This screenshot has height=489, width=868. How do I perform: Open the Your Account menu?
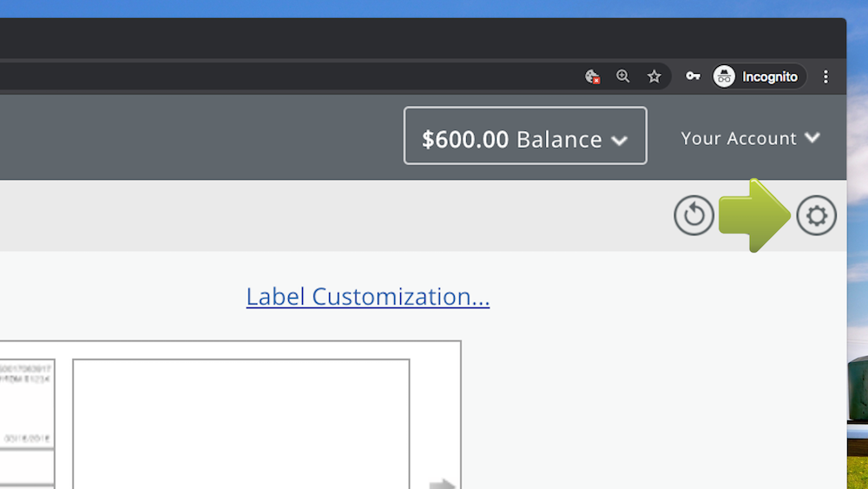[x=739, y=138]
